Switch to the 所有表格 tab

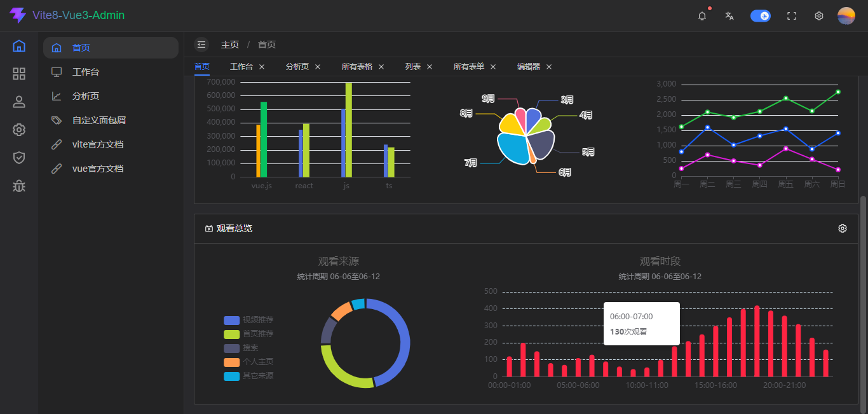pyautogui.click(x=357, y=67)
